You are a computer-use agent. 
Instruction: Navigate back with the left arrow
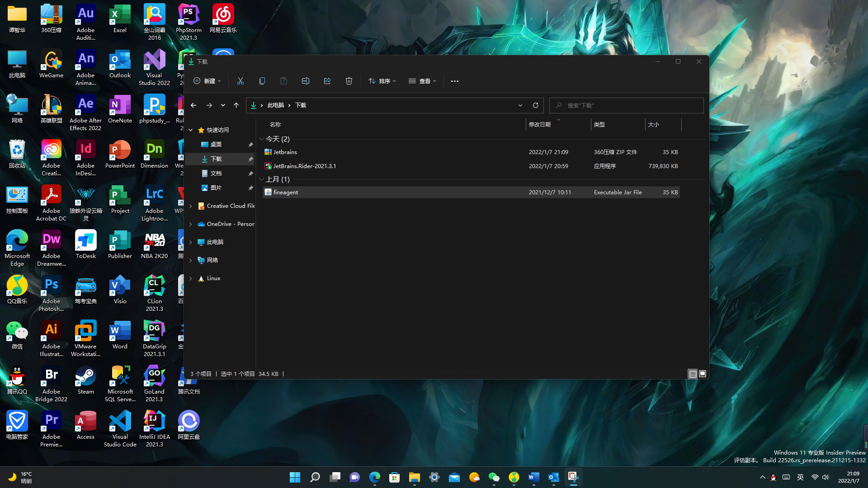point(193,105)
